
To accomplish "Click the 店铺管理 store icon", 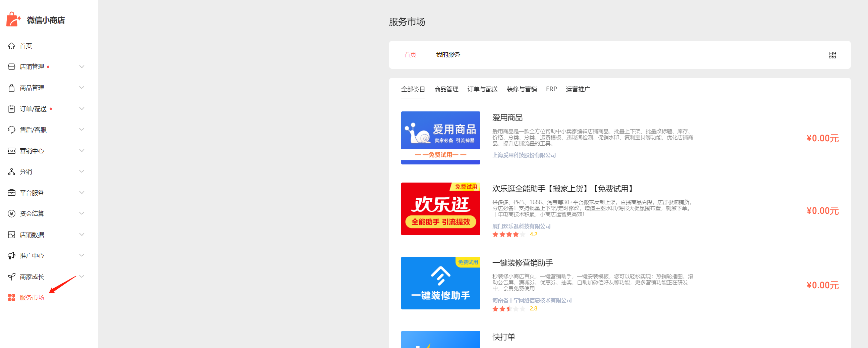I will click(11, 67).
